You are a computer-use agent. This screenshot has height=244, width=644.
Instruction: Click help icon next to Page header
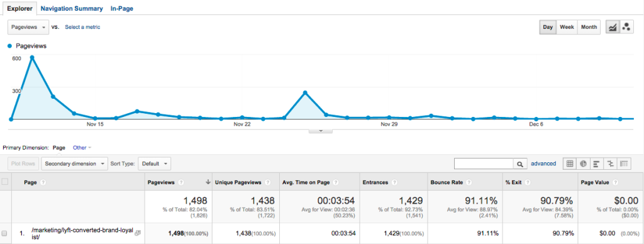click(x=43, y=182)
